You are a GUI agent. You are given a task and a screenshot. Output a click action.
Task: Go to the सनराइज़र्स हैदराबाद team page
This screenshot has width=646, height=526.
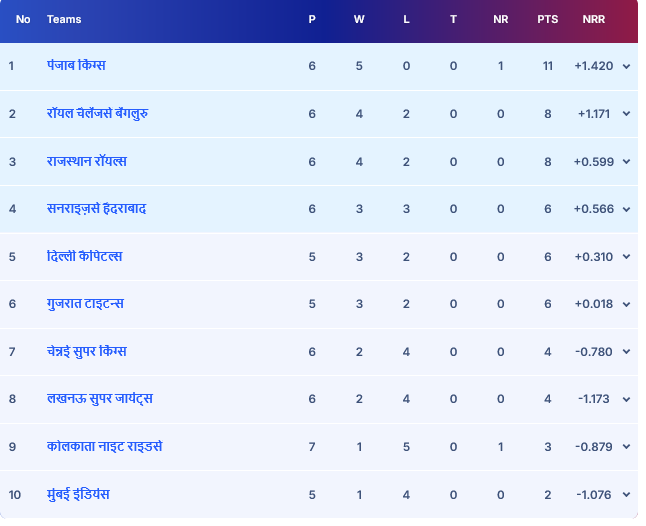tap(96, 209)
